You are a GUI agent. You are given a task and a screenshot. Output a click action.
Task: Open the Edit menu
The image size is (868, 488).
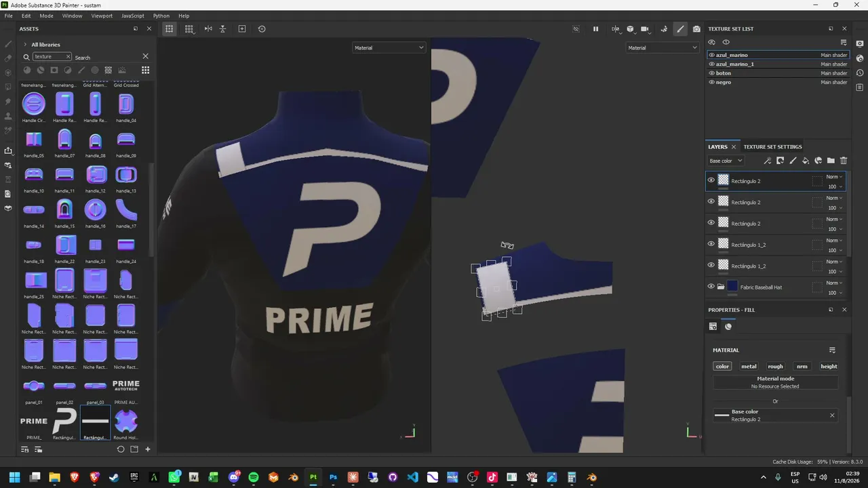[x=26, y=16]
